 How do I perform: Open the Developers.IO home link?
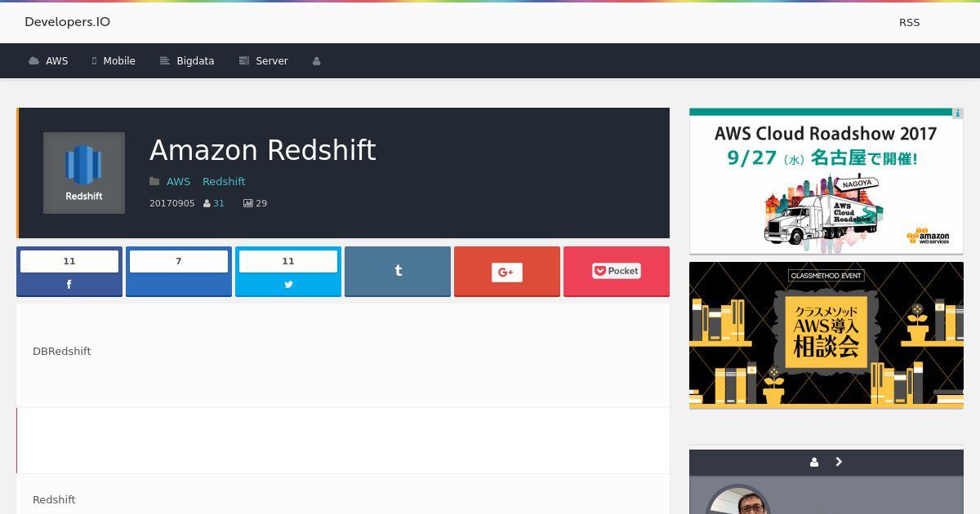pos(67,22)
